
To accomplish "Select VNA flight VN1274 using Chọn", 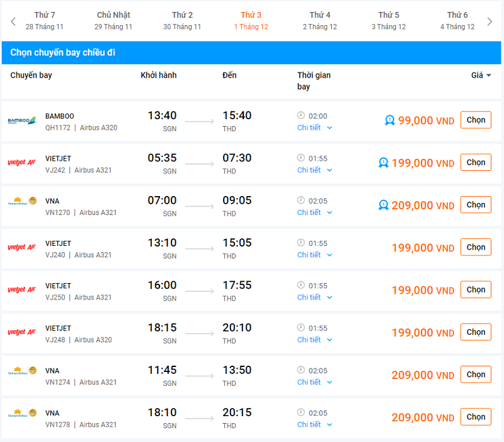I will [x=476, y=375].
